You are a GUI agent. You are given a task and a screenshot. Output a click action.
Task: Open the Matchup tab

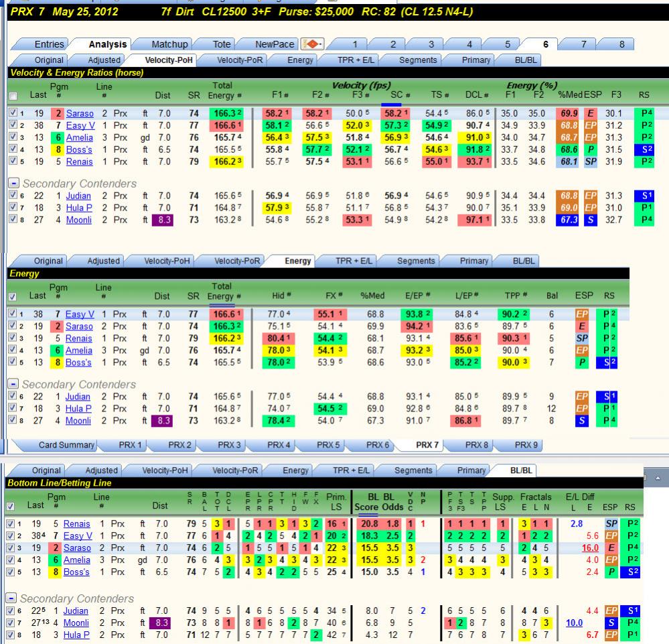169,44
